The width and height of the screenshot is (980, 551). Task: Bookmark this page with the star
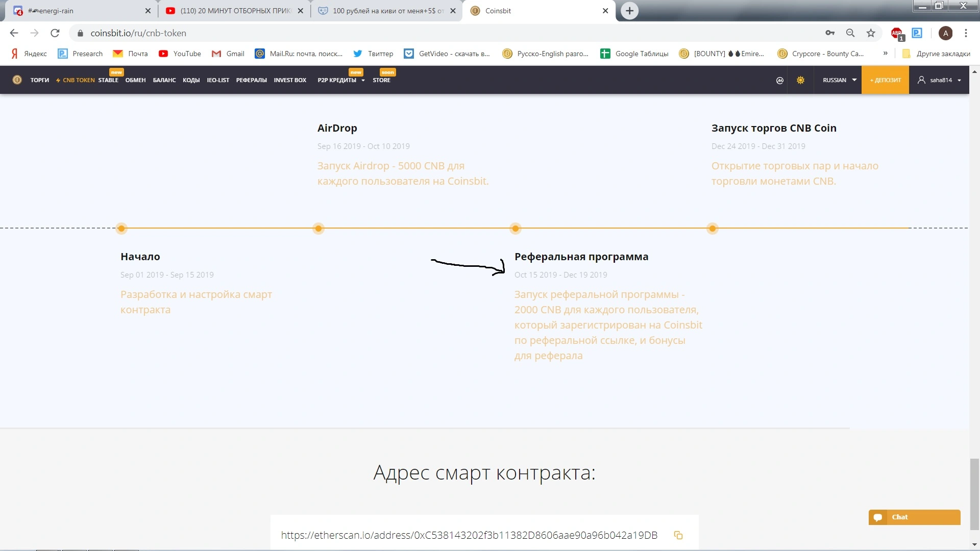coord(871,33)
